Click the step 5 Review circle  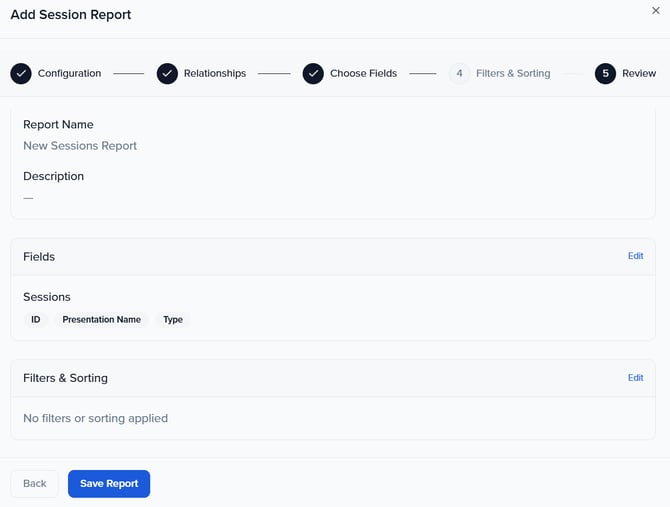click(605, 73)
